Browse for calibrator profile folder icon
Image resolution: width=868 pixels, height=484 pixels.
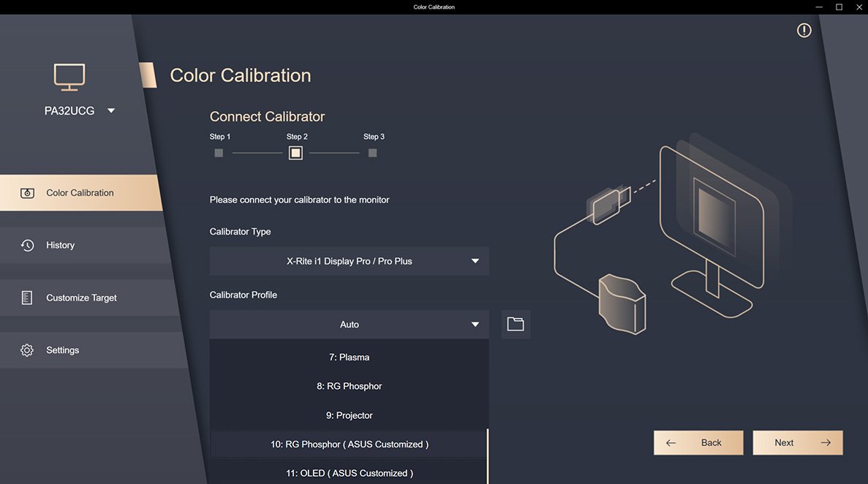(516, 324)
